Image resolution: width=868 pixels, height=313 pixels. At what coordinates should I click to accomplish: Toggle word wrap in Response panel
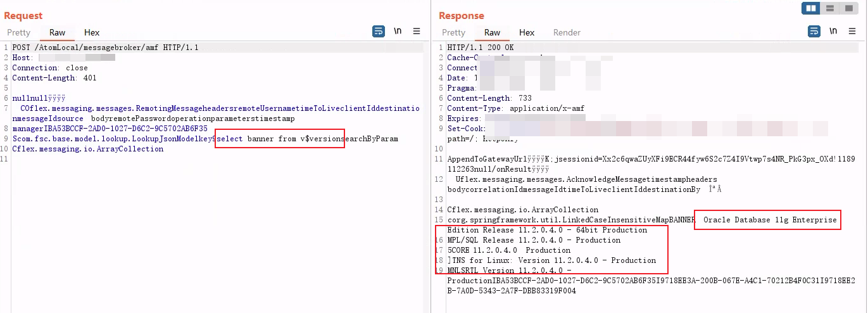coord(814,31)
